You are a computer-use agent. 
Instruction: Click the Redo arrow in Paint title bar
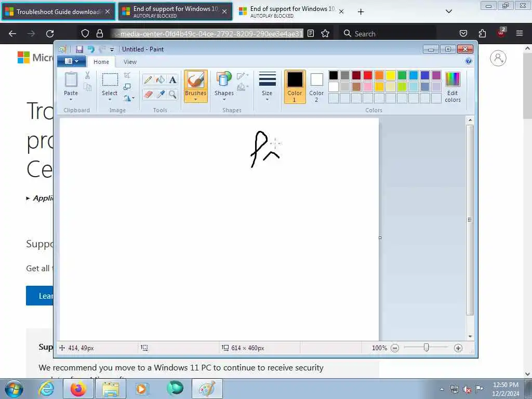pos(102,49)
